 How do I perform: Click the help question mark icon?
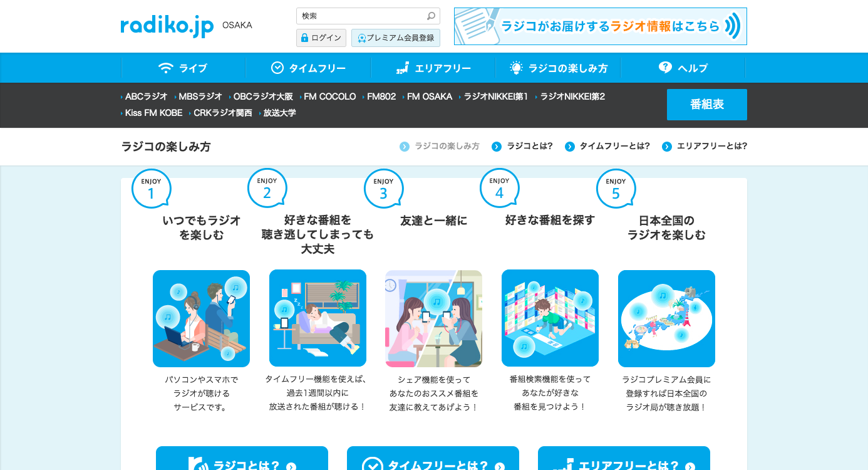tap(665, 67)
